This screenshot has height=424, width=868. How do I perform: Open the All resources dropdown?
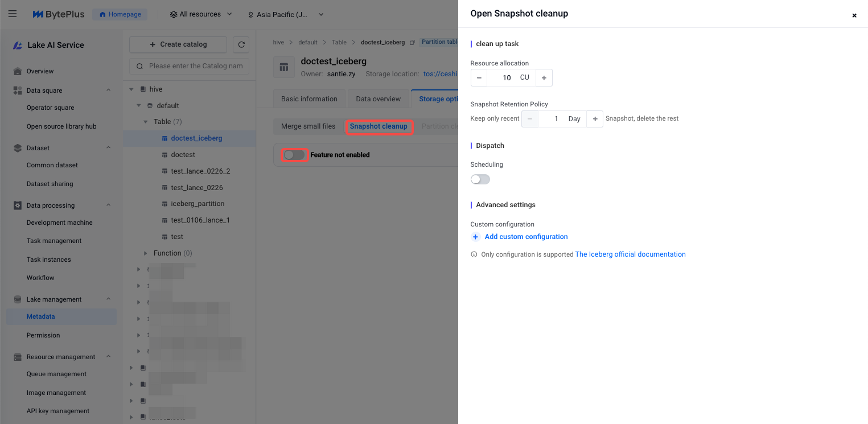pos(201,14)
